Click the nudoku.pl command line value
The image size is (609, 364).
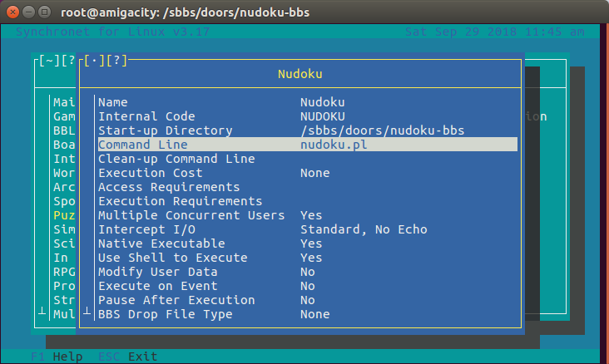coord(334,145)
